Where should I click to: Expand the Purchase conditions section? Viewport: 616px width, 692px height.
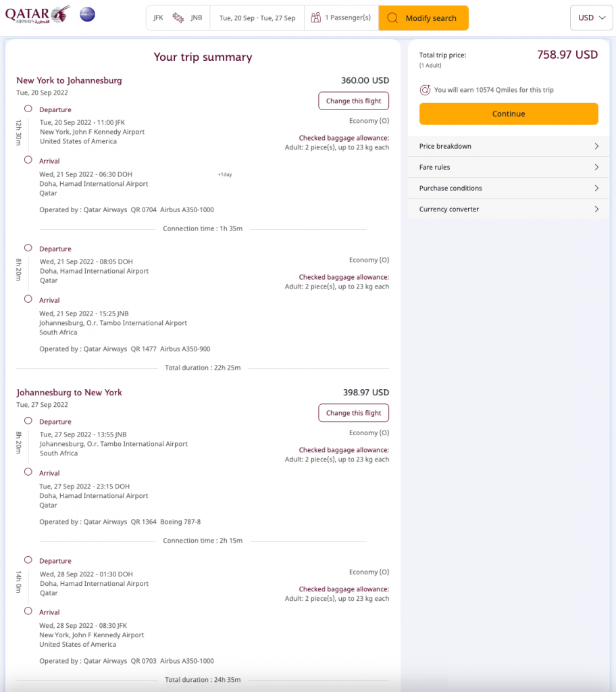509,189
